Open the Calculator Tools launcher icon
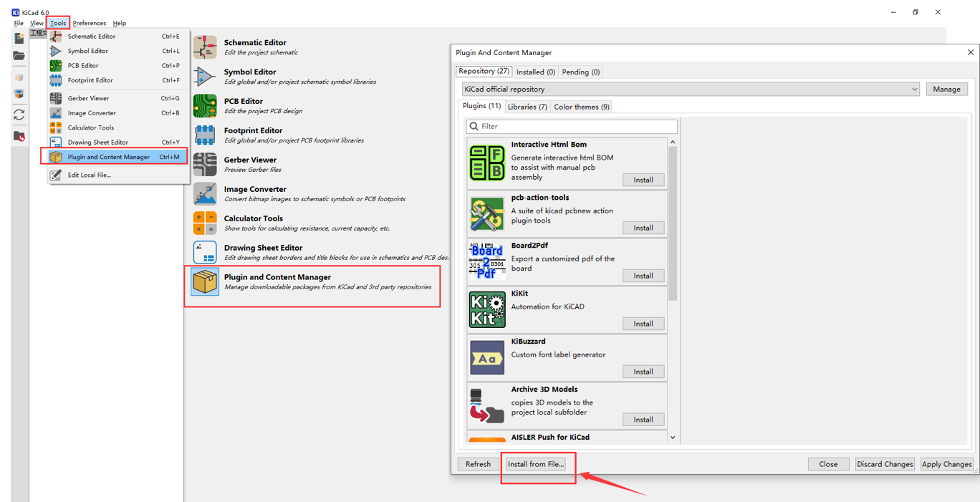 (x=205, y=223)
